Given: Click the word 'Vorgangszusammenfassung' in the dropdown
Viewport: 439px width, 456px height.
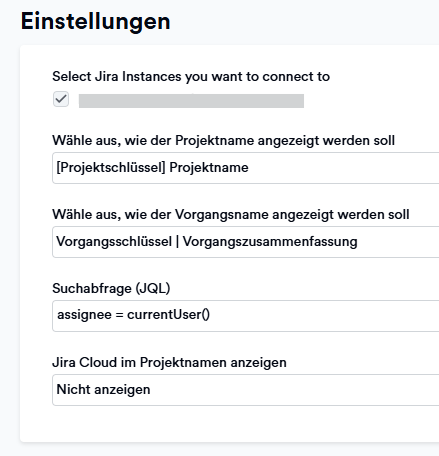Looking at the screenshot, I should [x=270, y=241].
